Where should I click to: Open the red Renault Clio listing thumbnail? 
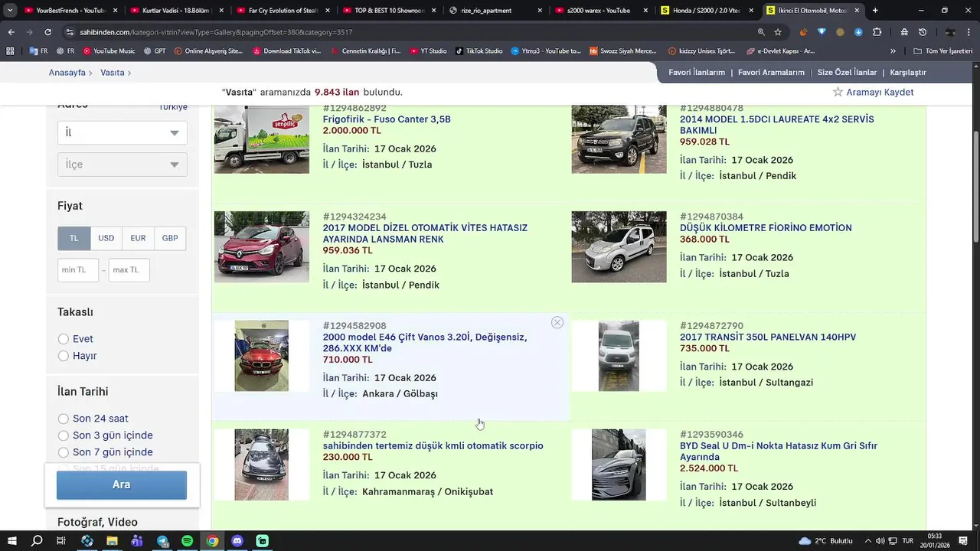tap(262, 247)
